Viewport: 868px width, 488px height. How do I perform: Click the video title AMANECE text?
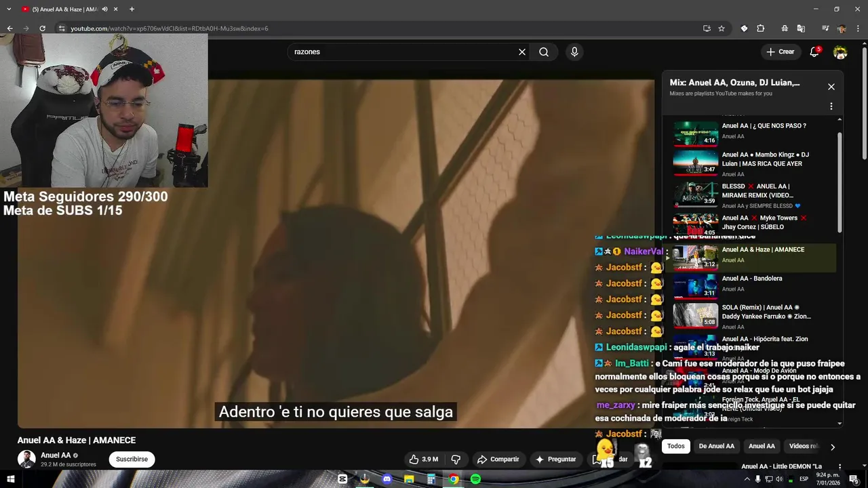click(x=77, y=440)
